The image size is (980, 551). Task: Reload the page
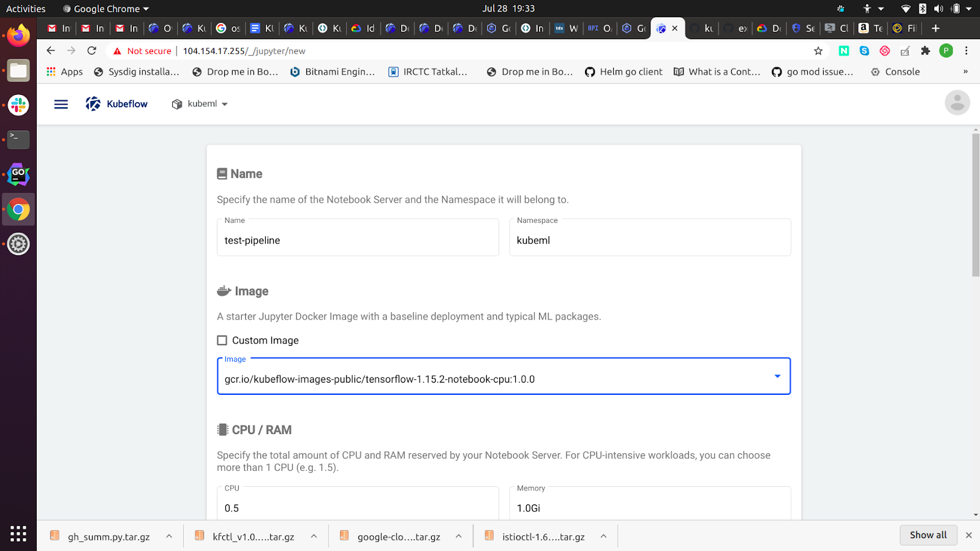pyautogui.click(x=92, y=51)
